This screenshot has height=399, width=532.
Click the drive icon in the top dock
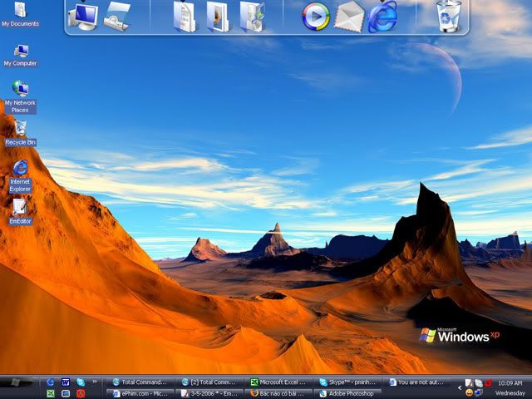[116, 17]
